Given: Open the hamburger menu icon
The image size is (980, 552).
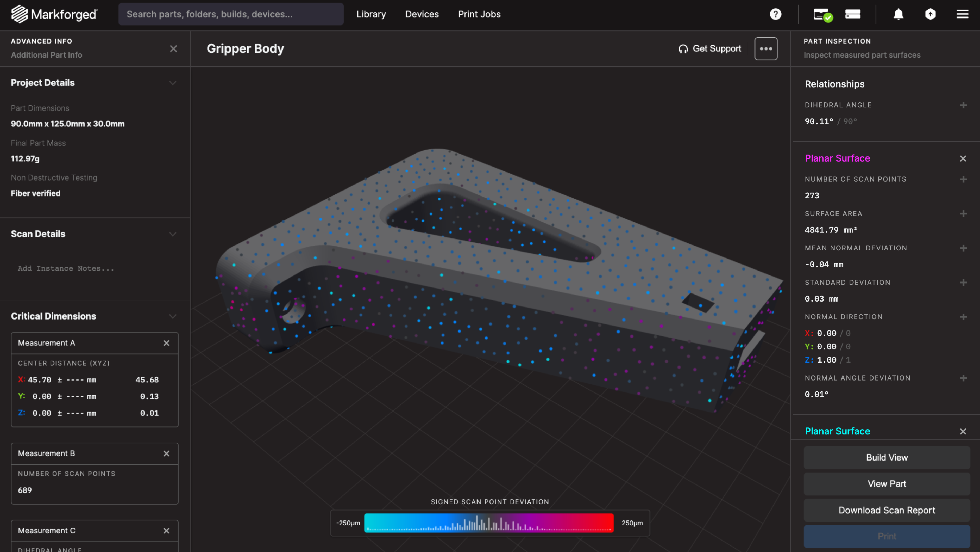Looking at the screenshot, I should pos(962,14).
